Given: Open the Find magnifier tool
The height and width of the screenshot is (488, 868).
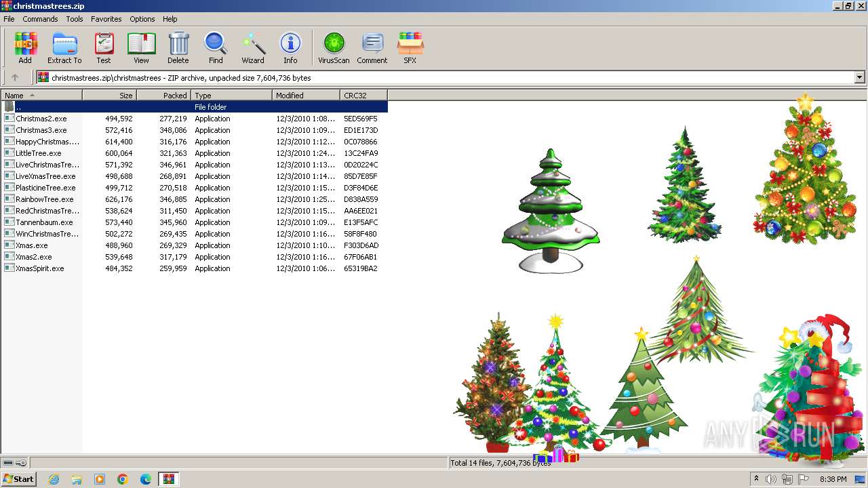Looking at the screenshot, I should (x=216, y=47).
